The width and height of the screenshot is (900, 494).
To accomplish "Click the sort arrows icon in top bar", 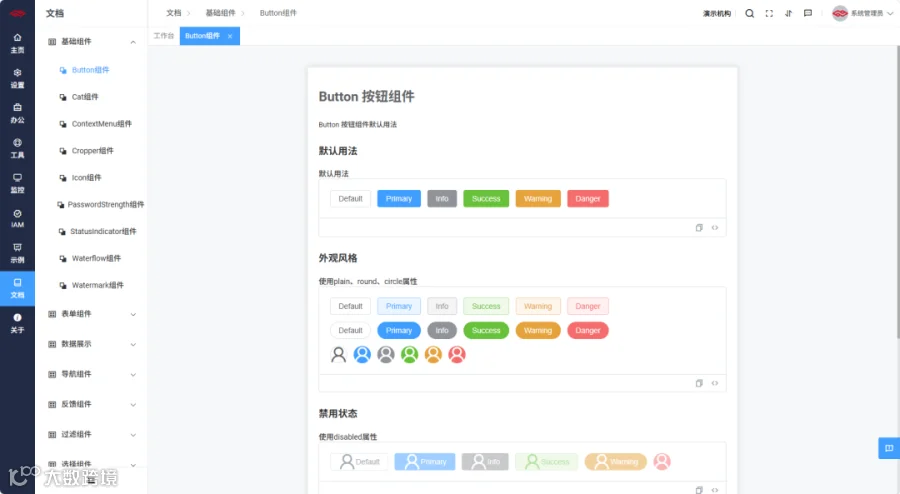I will click(789, 13).
